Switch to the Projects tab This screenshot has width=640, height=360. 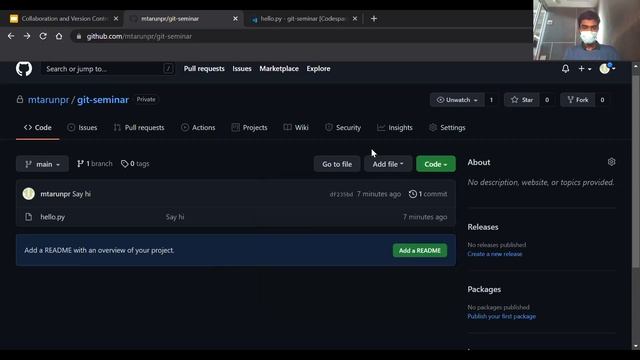[249, 128]
